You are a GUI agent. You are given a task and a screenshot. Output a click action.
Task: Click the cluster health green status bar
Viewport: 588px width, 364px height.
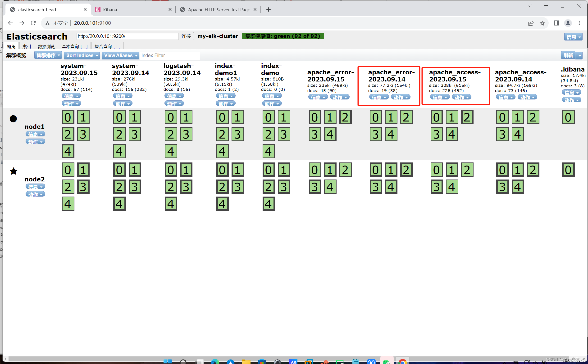tap(283, 36)
